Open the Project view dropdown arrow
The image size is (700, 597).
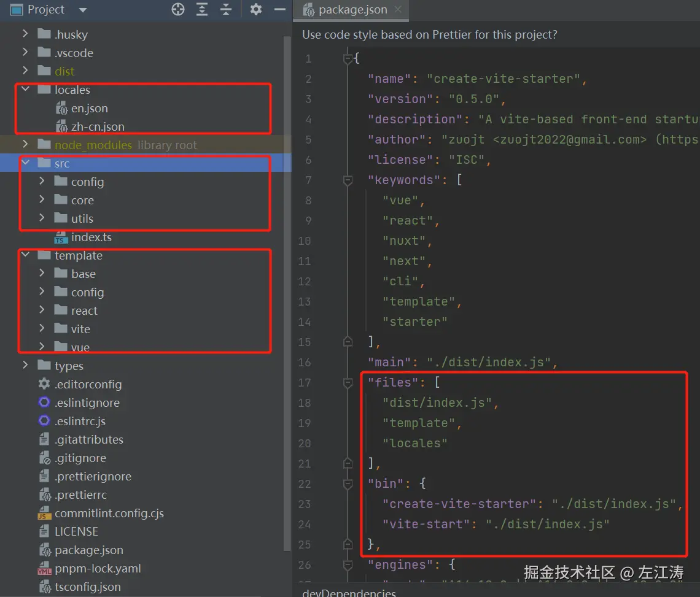point(83,10)
